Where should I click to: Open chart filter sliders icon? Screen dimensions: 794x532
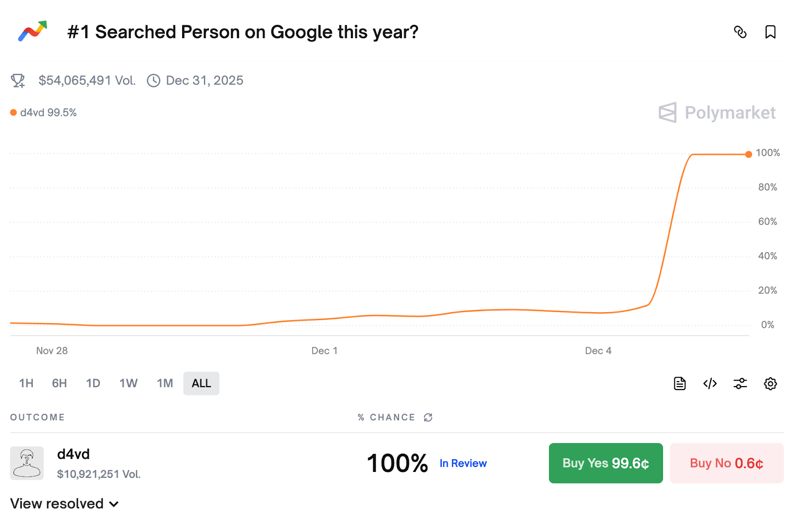(740, 384)
